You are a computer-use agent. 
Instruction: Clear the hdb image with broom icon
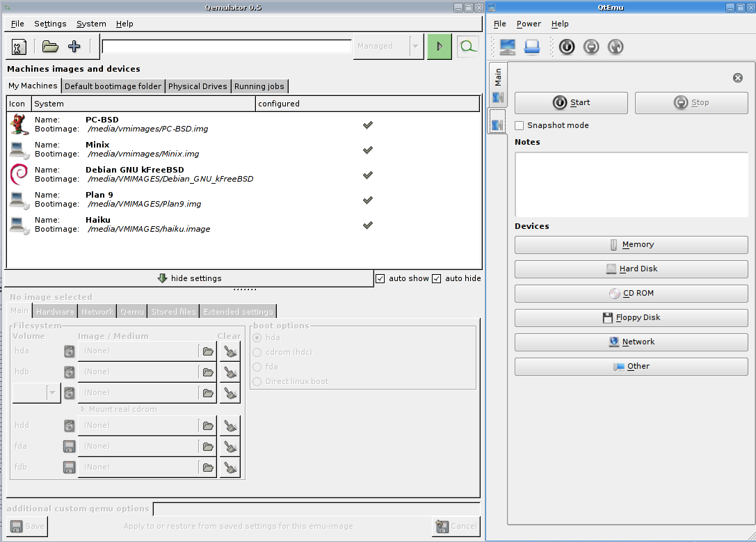pyautogui.click(x=230, y=372)
